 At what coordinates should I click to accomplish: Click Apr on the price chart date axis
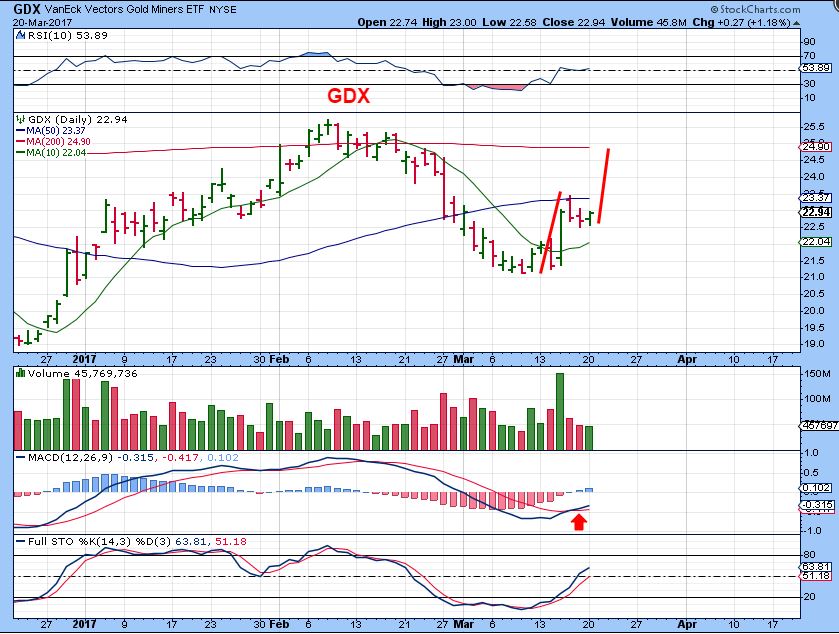tap(687, 360)
